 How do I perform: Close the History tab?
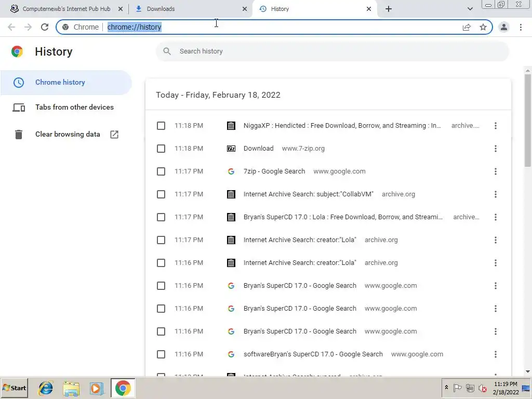coord(369,9)
